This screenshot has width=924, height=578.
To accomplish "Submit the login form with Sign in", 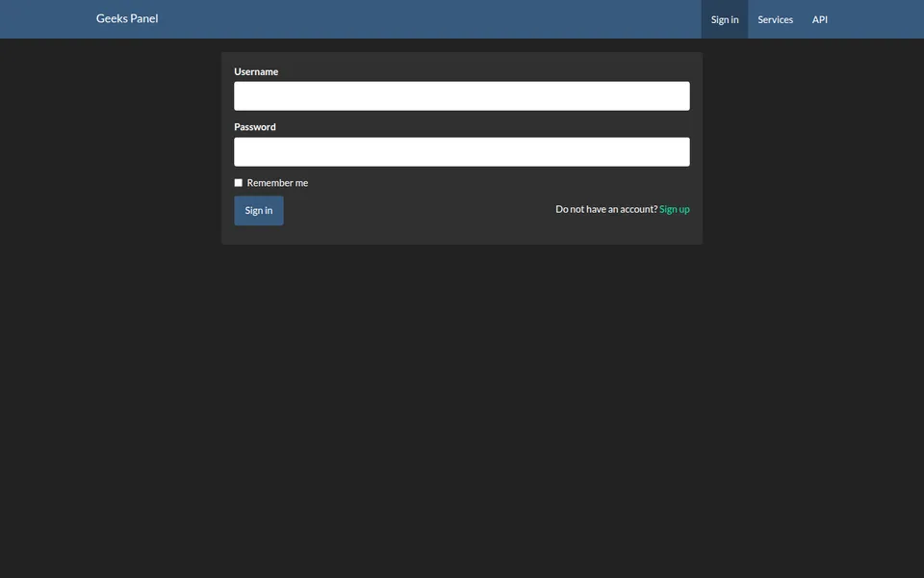I will pos(259,211).
